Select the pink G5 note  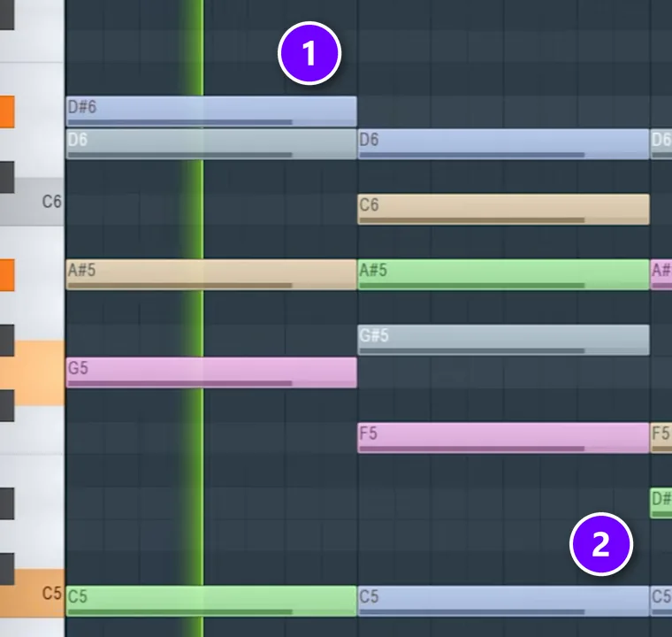pos(210,372)
